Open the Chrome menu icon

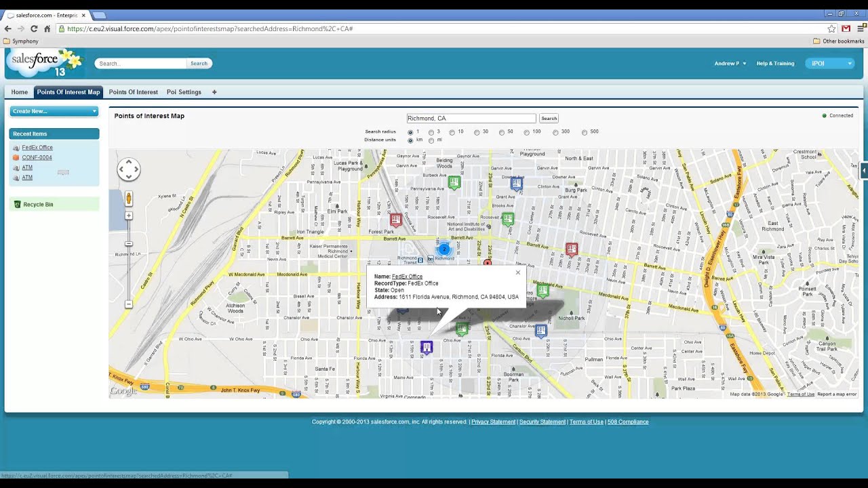(x=861, y=28)
